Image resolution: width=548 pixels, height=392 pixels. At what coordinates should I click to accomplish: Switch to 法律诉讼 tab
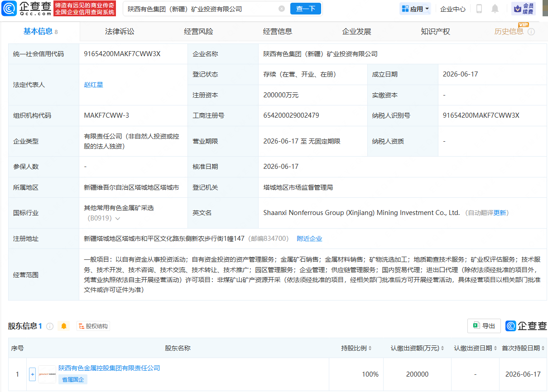(x=120, y=31)
